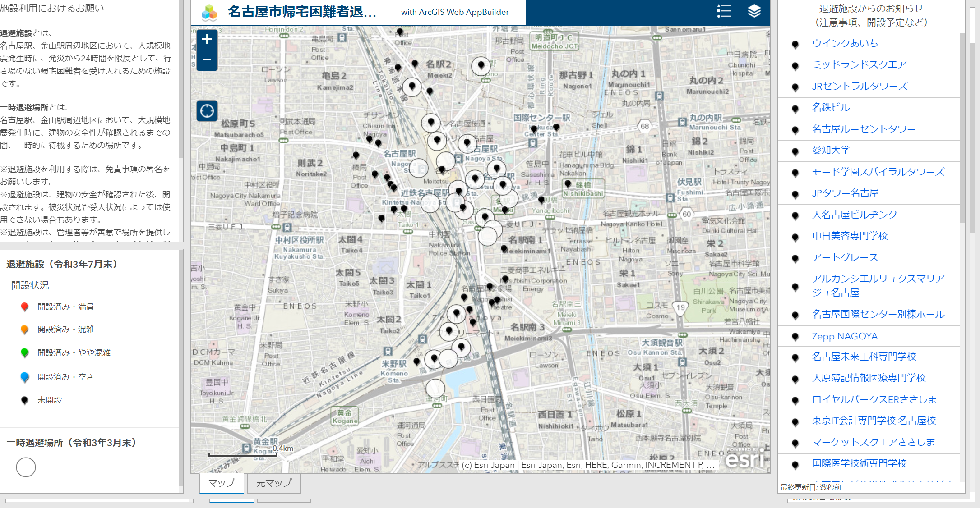Open the ミッドランドスクエア link

click(859, 64)
